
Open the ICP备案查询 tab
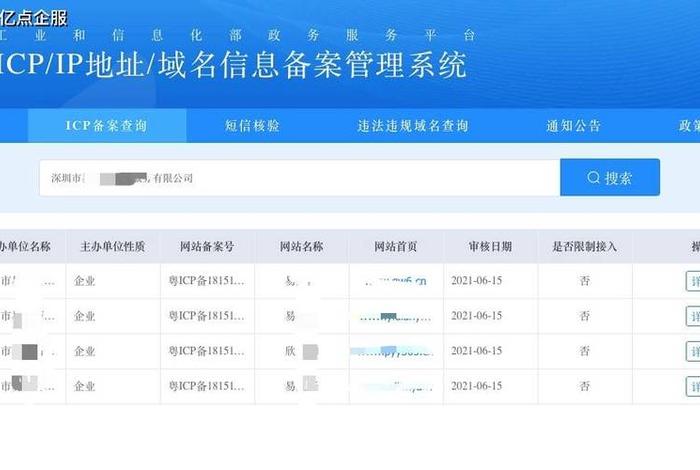pyautogui.click(x=107, y=125)
